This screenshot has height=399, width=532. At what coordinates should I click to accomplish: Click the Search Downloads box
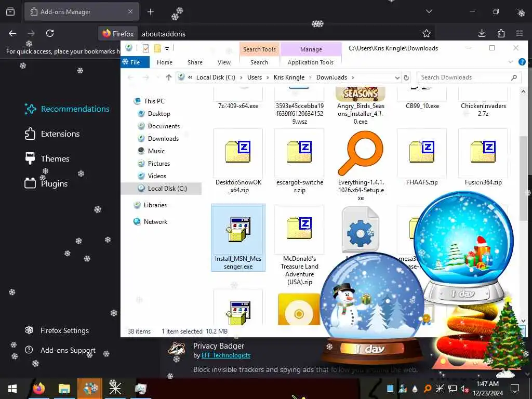(469, 77)
